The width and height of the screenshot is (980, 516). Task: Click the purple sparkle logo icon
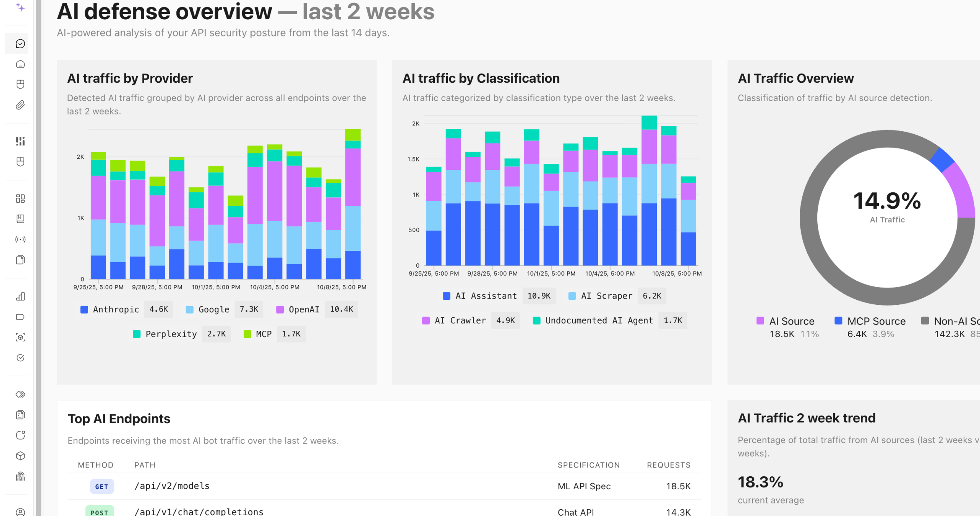[20, 7]
